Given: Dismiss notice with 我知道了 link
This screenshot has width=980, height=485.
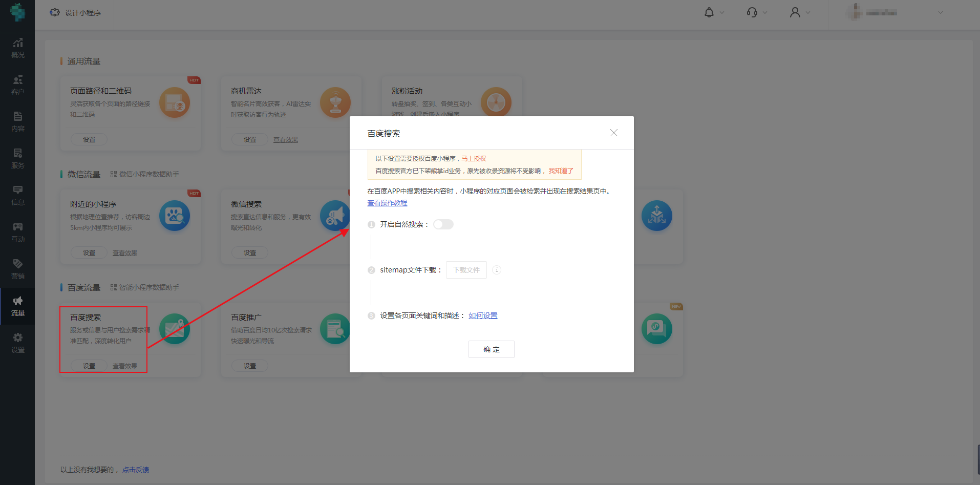Looking at the screenshot, I should (561, 171).
